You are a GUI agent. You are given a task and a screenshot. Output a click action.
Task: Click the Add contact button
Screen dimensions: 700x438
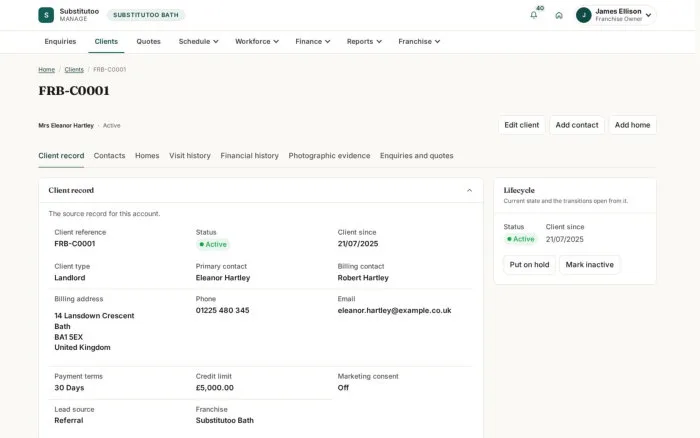pyautogui.click(x=577, y=125)
